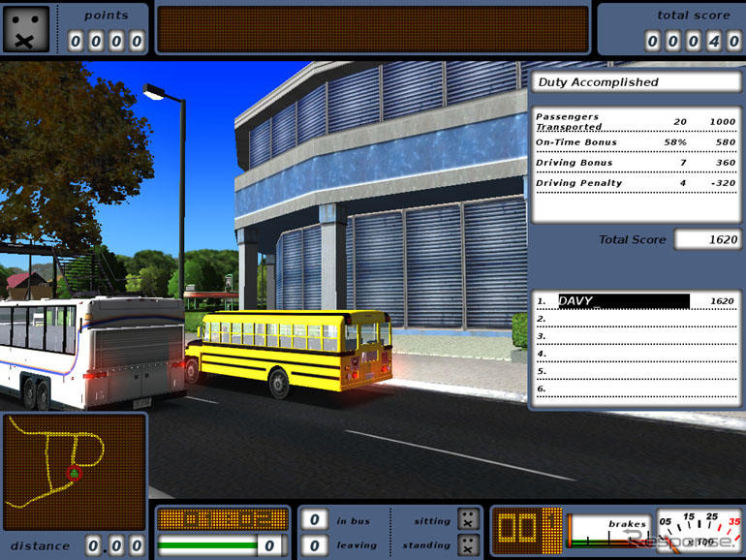Select the empty second leaderboard row
746x560 pixels.
(636, 319)
